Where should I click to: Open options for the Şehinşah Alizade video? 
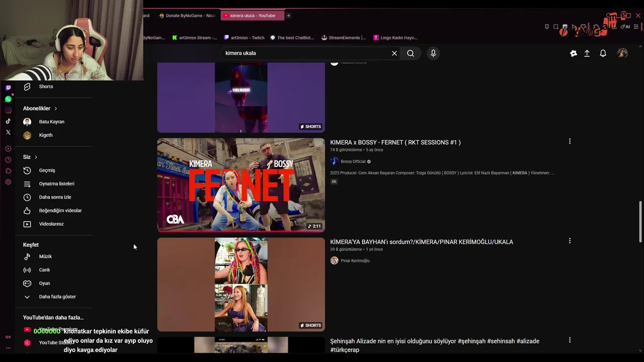click(570, 340)
